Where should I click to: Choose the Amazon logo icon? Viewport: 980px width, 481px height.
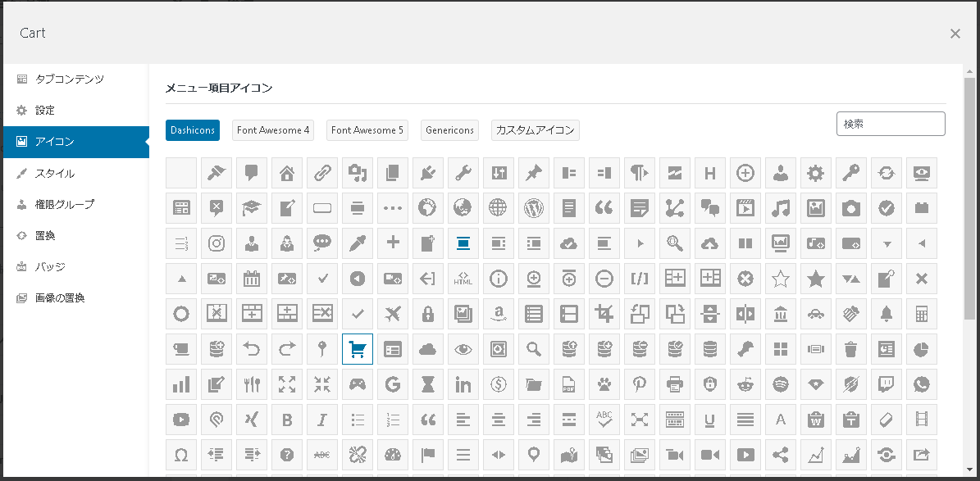pos(498,314)
